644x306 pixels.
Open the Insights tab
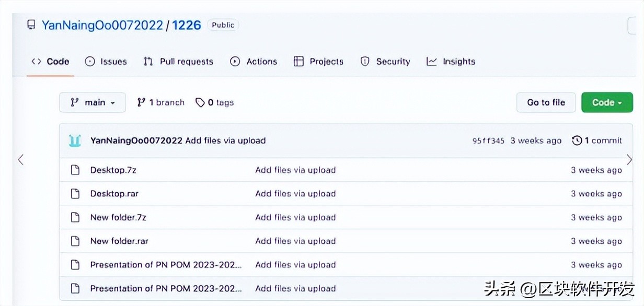click(451, 62)
